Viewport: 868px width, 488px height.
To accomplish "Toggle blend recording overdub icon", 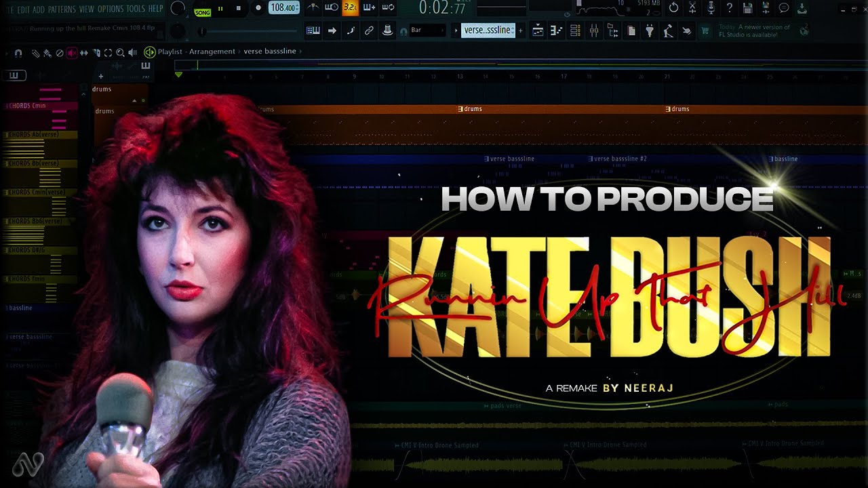I will pos(370,7).
